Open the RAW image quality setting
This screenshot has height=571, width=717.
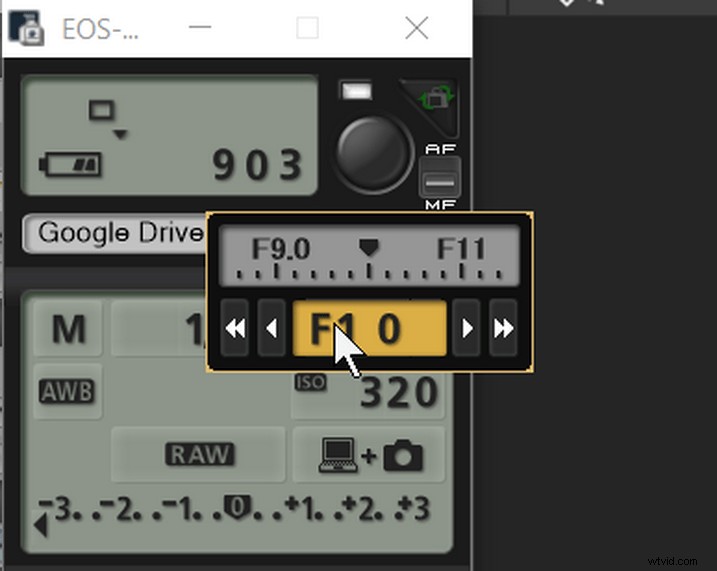pyautogui.click(x=197, y=455)
